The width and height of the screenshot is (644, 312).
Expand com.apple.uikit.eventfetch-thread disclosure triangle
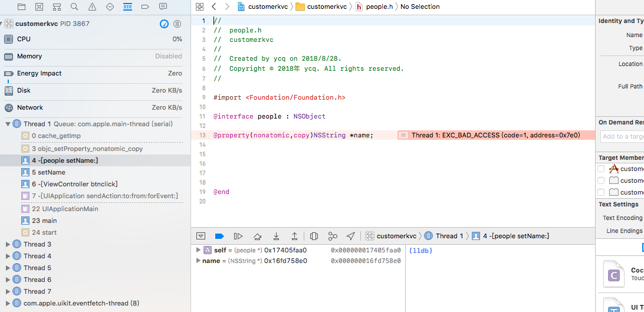8,303
